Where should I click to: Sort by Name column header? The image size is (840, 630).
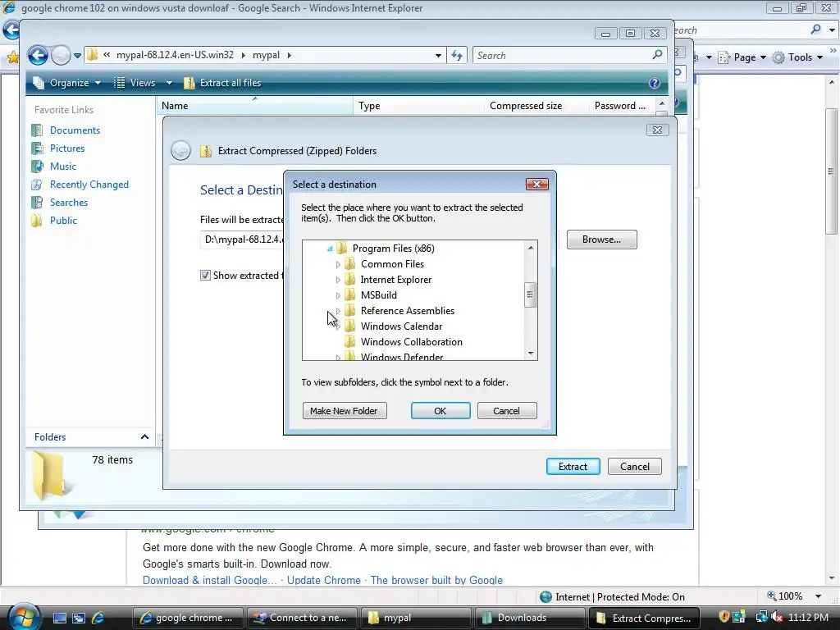[x=255, y=106]
